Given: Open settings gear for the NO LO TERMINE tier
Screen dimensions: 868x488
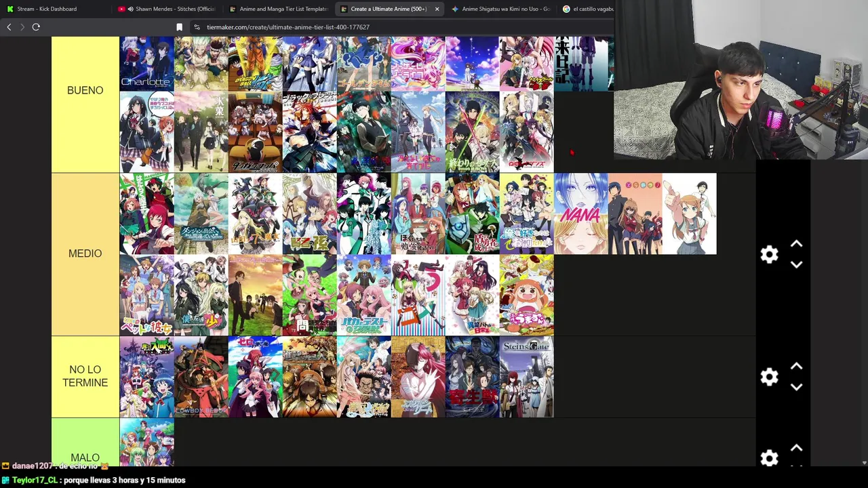Looking at the screenshot, I should [x=769, y=377].
